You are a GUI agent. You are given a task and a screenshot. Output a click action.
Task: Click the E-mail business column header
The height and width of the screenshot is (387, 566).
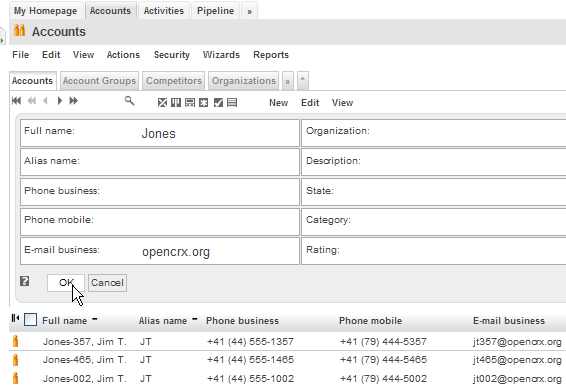(x=509, y=321)
